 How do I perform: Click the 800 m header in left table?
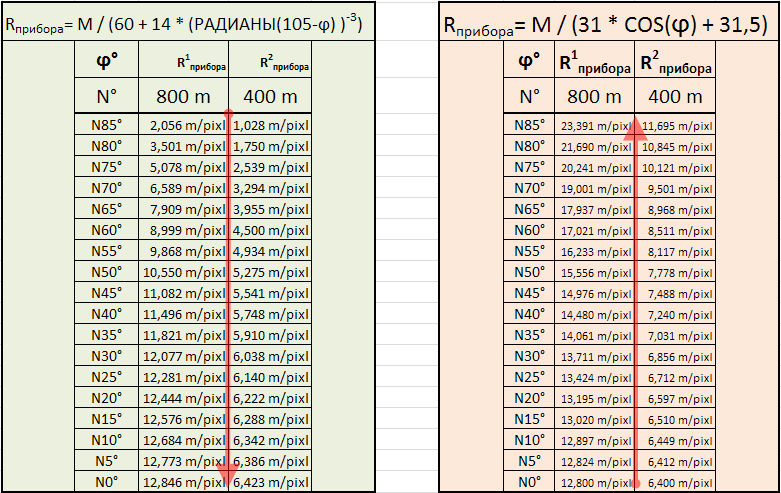tap(187, 96)
